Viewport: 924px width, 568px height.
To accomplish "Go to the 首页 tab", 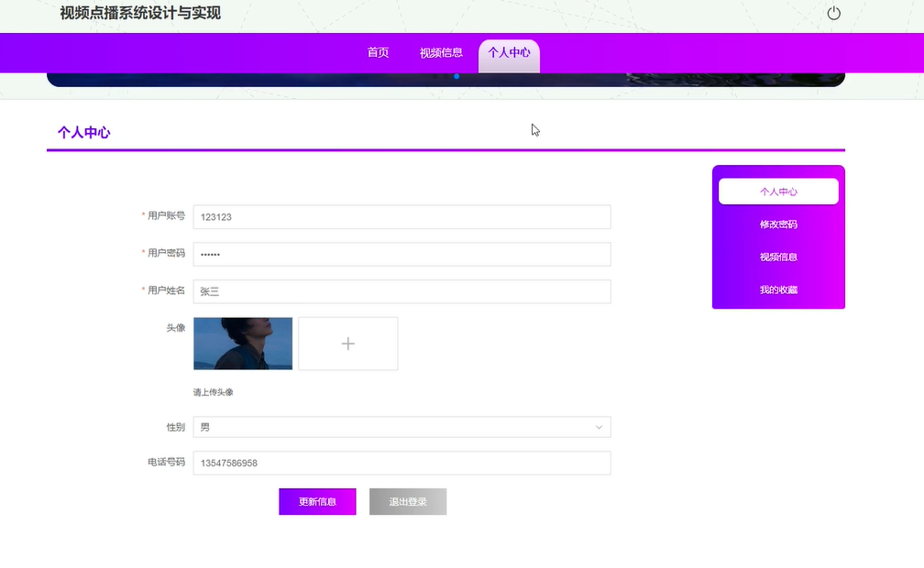I will pyautogui.click(x=378, y=52).
